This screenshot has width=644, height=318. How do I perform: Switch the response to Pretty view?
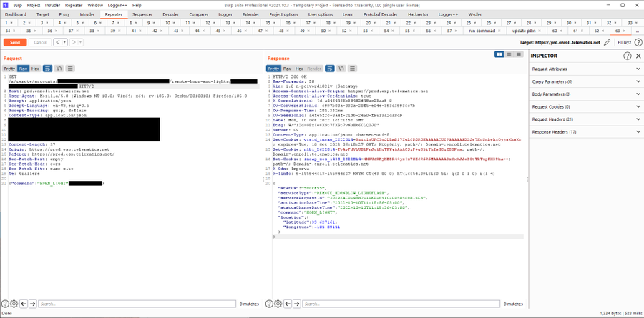click(x=274, y=69)
